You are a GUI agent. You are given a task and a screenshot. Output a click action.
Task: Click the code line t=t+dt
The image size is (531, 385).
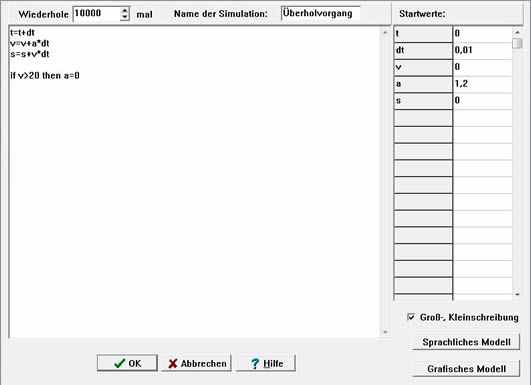tap(22, 33)
